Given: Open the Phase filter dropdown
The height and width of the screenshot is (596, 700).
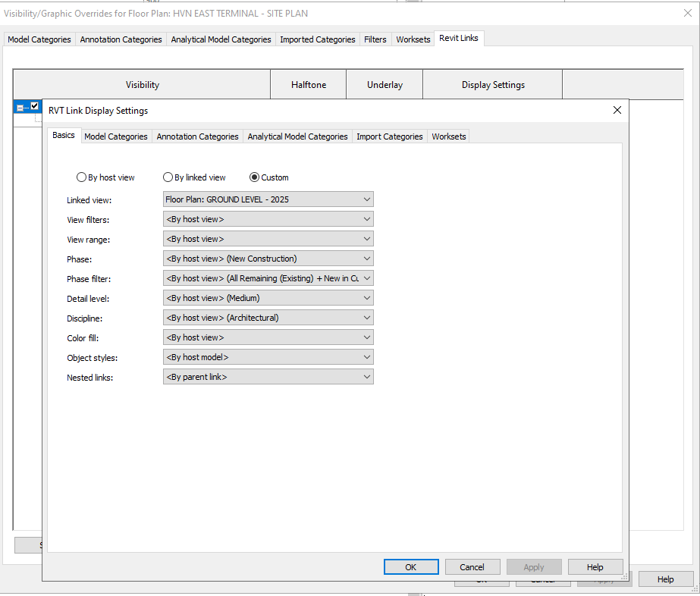Looking at the screenshot, I should pos(365,278).
